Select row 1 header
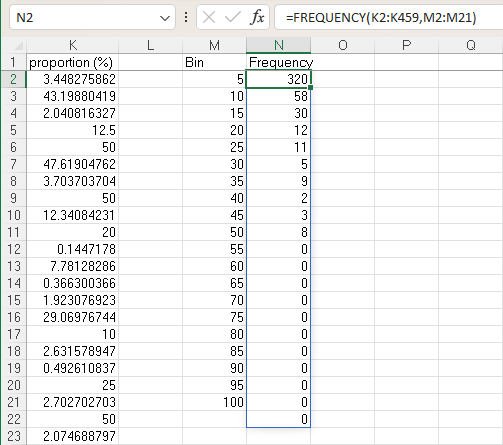The height and width of the screenshot is (445, 503). tap(13, 62)
